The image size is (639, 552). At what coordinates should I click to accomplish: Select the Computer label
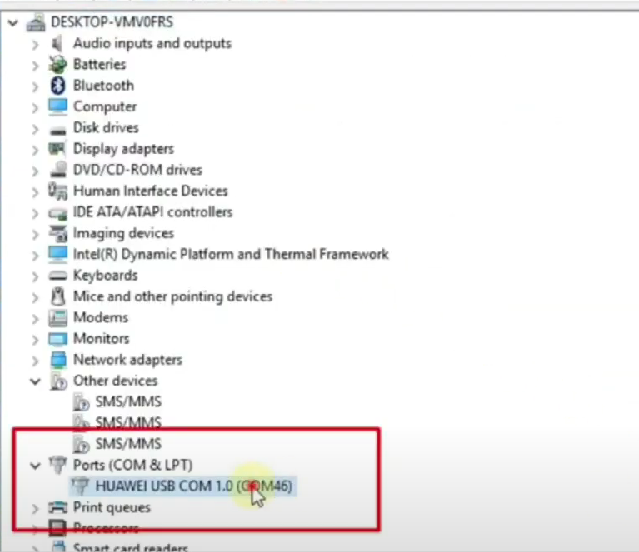click(105, 107)
